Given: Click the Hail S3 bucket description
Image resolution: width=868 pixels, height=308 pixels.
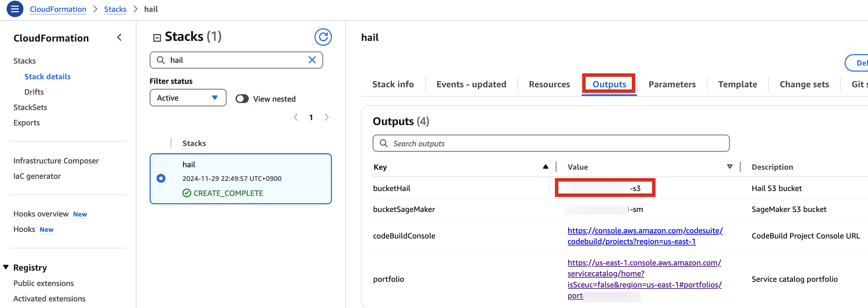Looking at the screenshot, I should point(777,189).
